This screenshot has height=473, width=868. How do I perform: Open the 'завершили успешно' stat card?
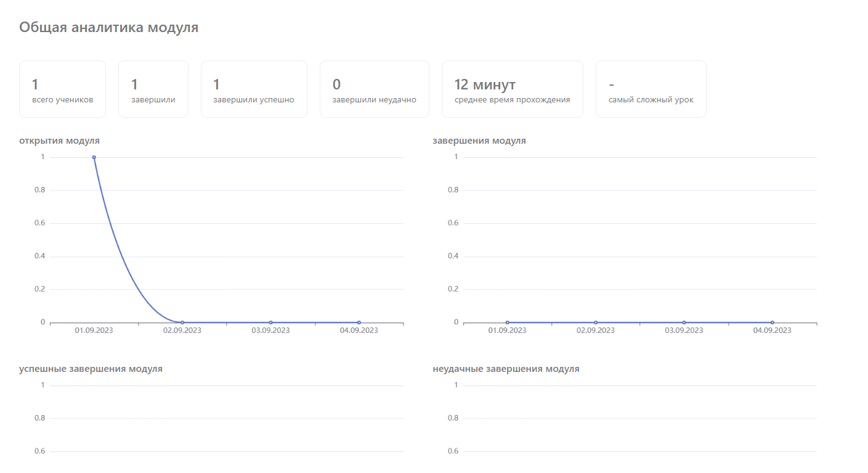[254, 89]
